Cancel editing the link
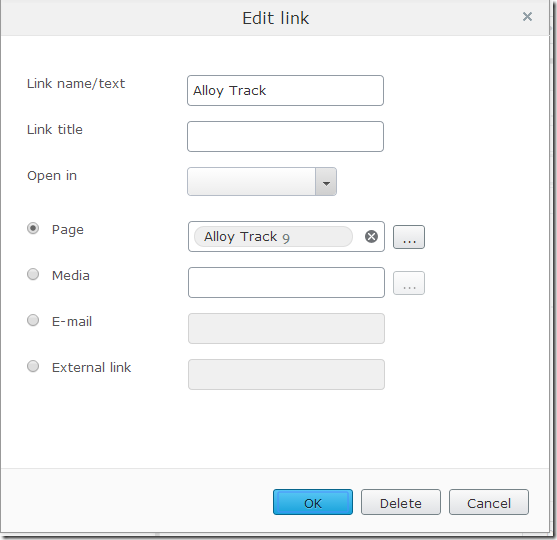Viewport: 557px width, 540px height. [489, 502]
